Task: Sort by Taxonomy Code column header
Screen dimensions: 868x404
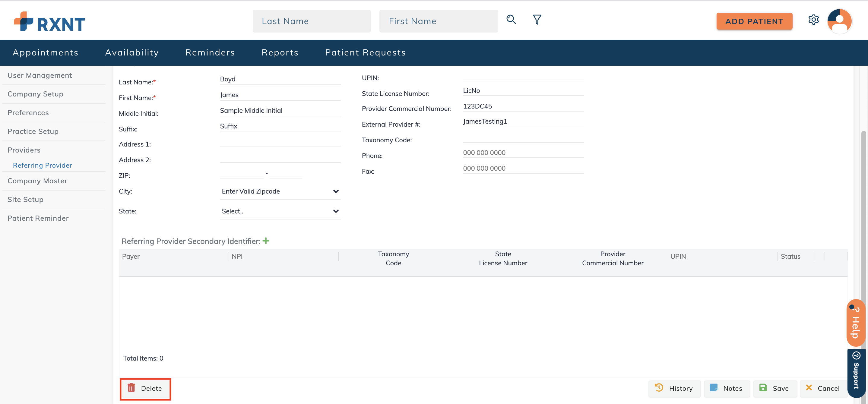Action: (x=393, y=258)
